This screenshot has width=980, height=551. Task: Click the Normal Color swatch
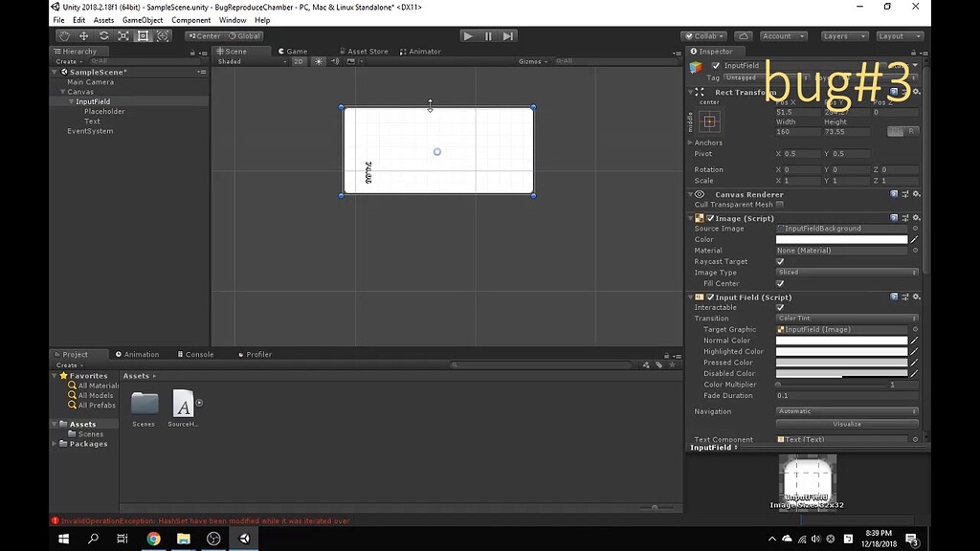[x=840, y=340]
